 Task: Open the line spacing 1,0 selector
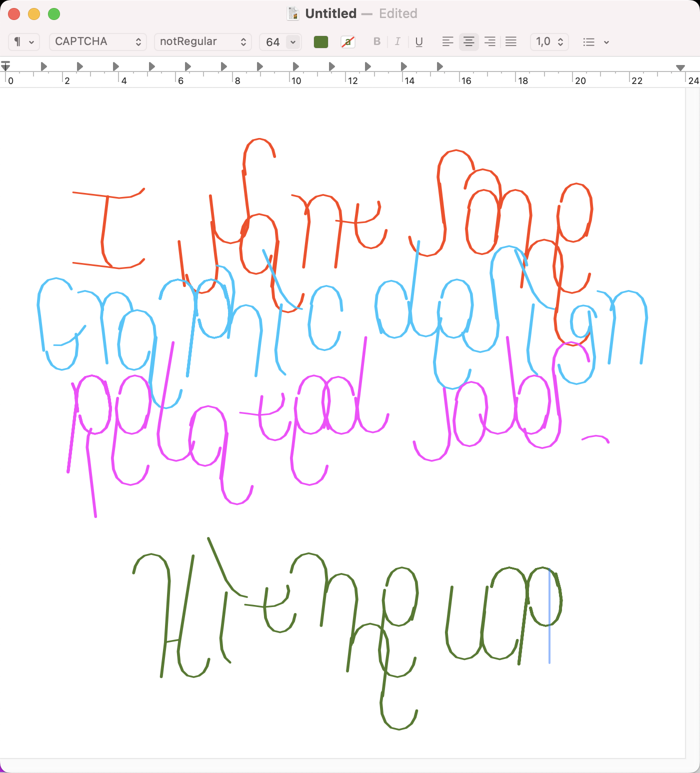click(549, 42)
